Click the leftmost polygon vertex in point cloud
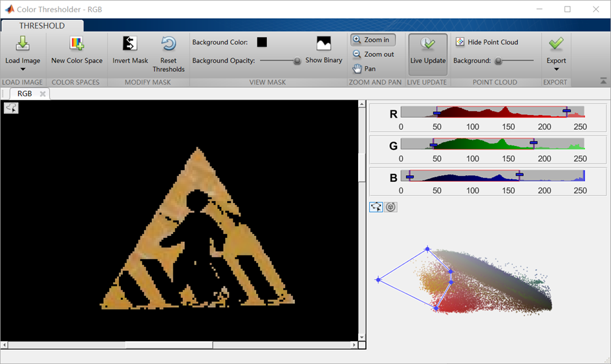 pos(378,280)
